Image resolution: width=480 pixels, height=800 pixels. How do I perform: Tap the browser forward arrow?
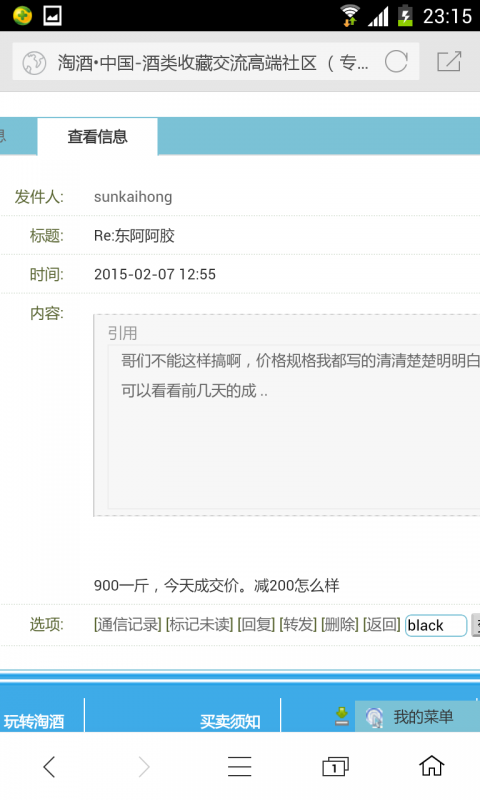(144, 767)
